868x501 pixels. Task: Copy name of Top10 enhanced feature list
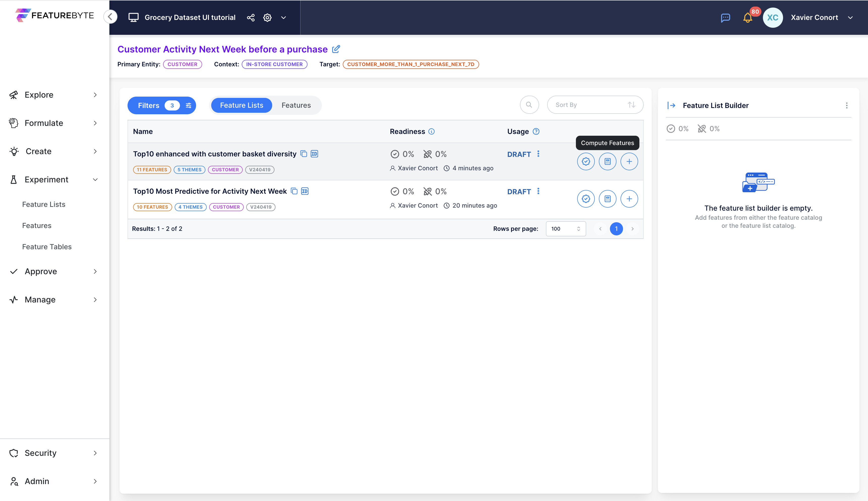(x=303, y=154)
